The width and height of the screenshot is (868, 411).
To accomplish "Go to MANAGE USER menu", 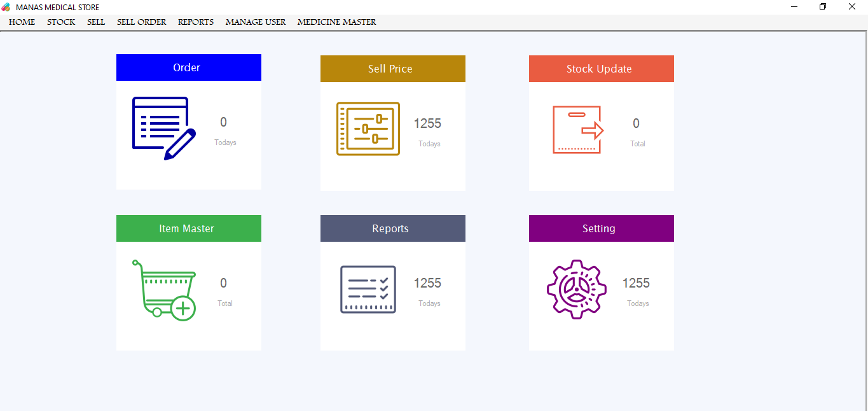I will [x=256, y=22].
